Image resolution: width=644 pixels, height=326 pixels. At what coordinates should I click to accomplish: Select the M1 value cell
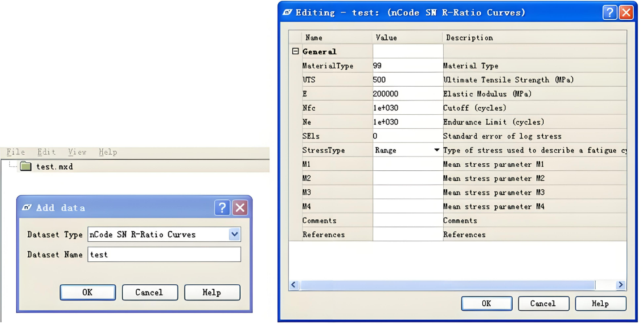pyautogui.click(x=407, y=165)
